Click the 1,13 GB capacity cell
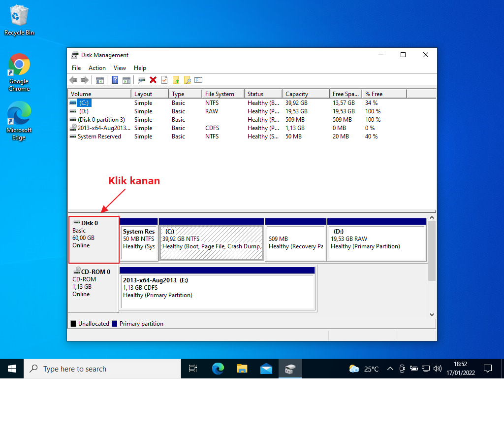 (x=295, y=128)
